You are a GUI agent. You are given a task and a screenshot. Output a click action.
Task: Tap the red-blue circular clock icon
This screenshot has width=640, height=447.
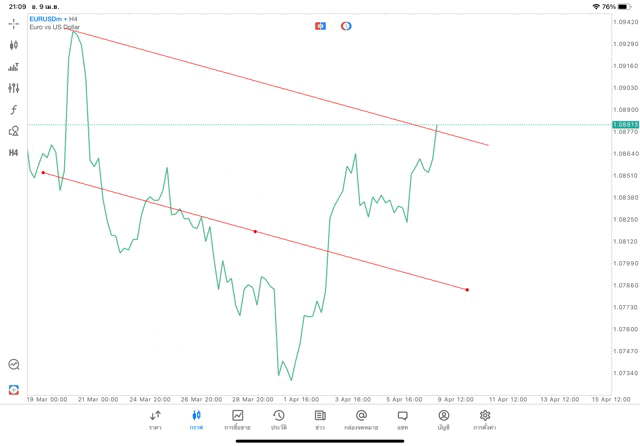(x=346, y=25)
